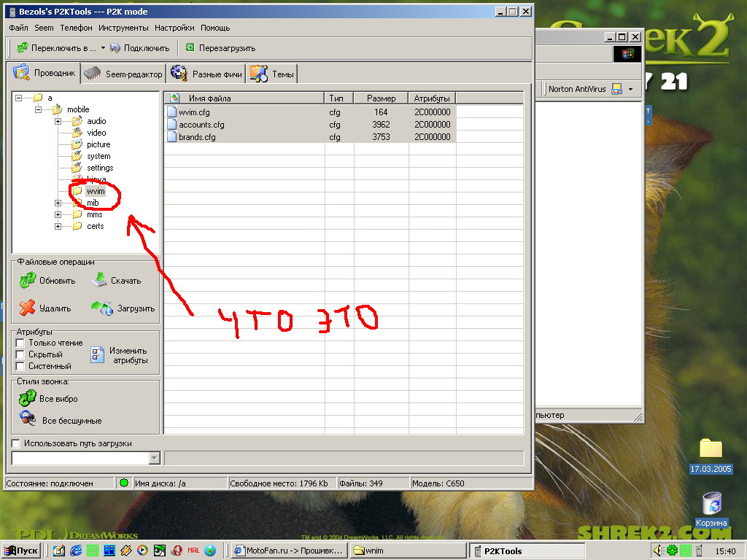Click the Перезагрузить toolbar button
This screenshot has width=747, height=560.
[x=220, y=48]
